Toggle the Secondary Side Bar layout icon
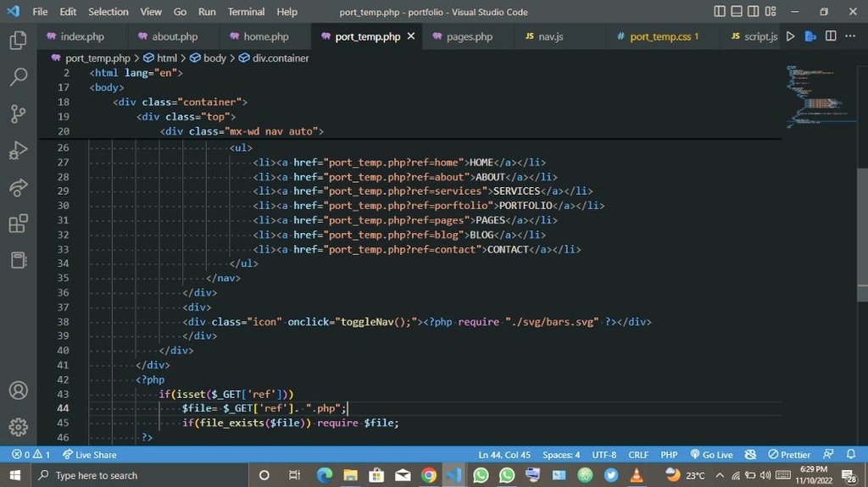The height and width of the screenshot is (487, 868). tap(754, 11)
